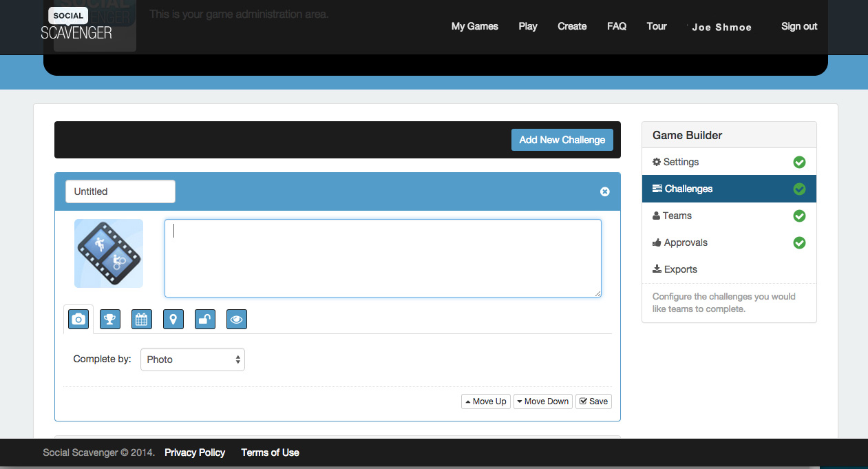The image size is (868, 469).
Task: Go to My Games in navigation
Action: [x=475, y=26]
